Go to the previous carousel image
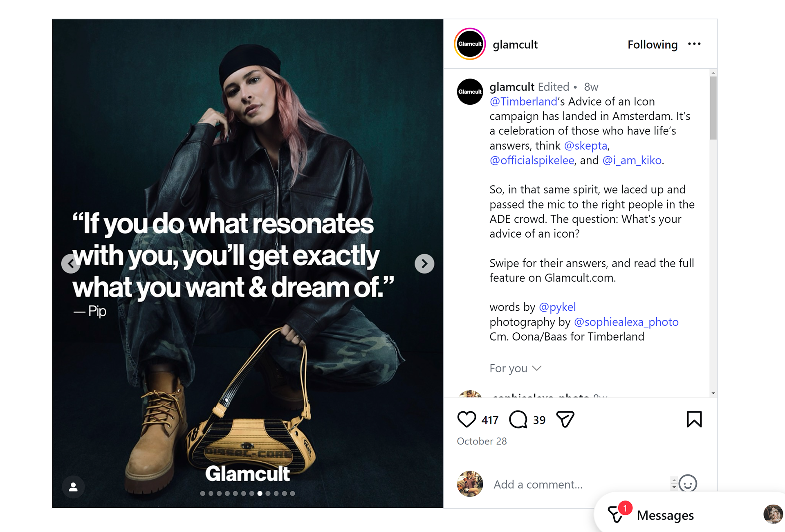785x532 pixels. (70, 264)
